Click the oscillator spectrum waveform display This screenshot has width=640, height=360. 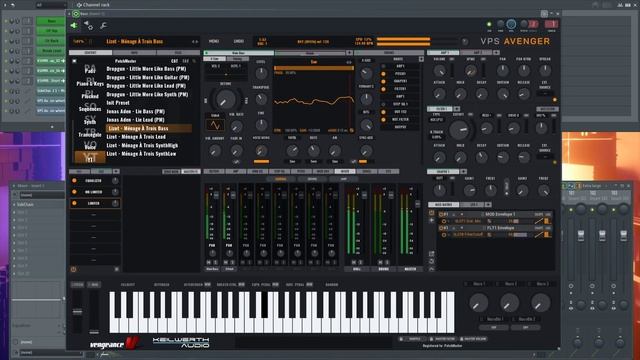point(313,101)
